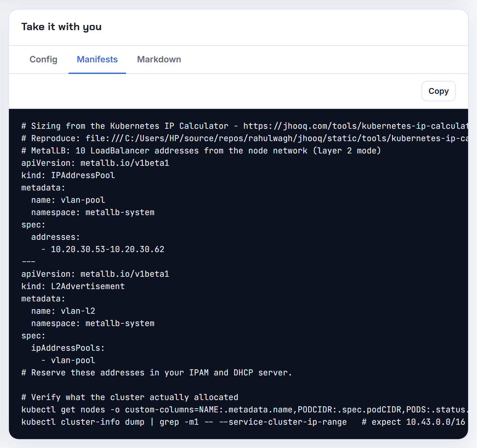This screenshot has height=448, width=477.
Task: Click the "name: vlan-l2" line
Action: [63, 311]
